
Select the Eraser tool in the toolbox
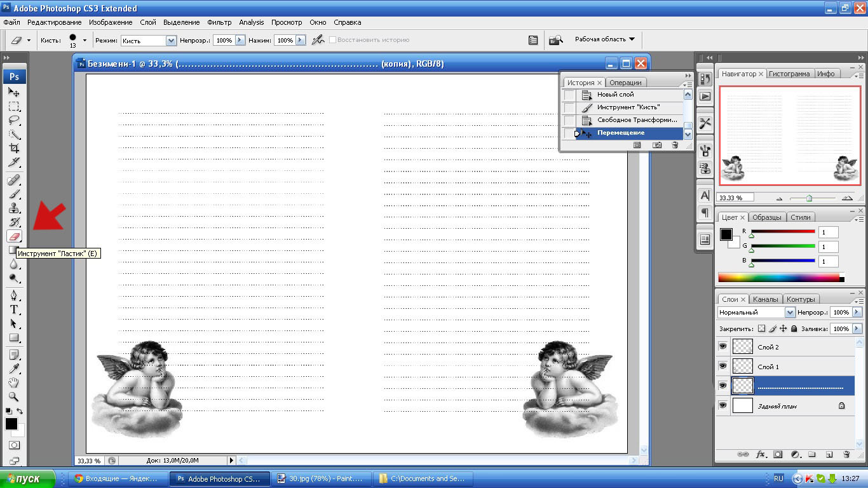[14, 236]
